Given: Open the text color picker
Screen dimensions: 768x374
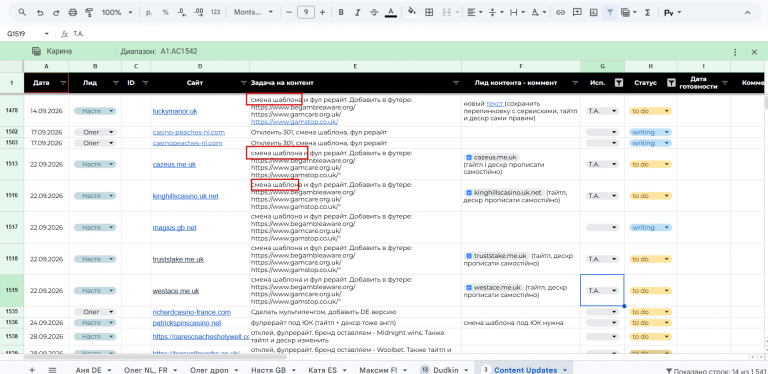Looking at the screenshot, I should (x=390, y=12).
